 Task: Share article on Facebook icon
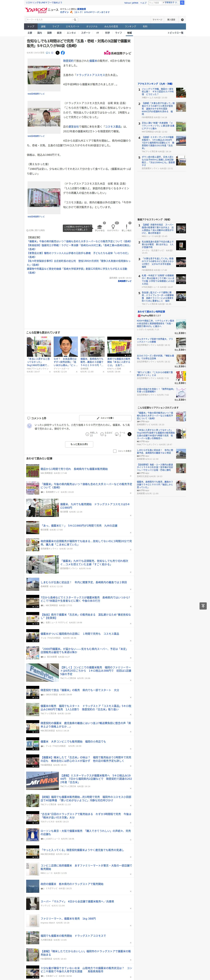63,53
